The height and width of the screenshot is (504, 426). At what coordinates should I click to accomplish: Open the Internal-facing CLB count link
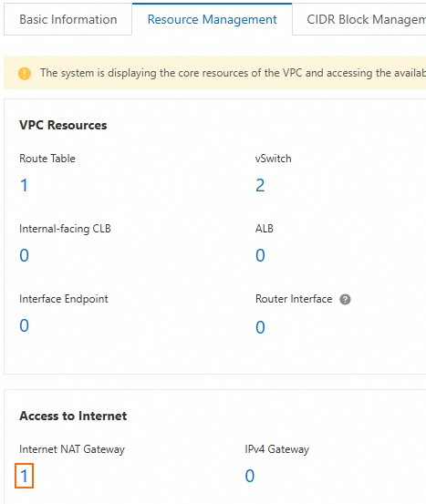[24, 255]
